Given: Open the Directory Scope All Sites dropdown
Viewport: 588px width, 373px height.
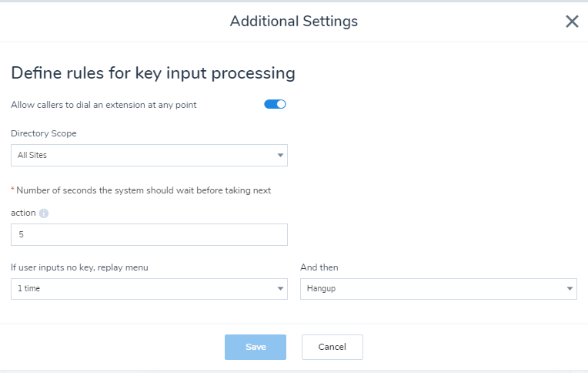Looking at the screenshot, I should click(149, 155).
